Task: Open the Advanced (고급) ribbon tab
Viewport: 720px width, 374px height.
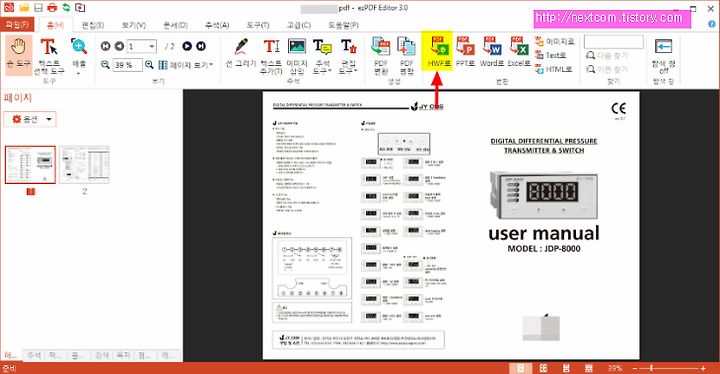Action: pyautogui.click(x=298, y=25)
